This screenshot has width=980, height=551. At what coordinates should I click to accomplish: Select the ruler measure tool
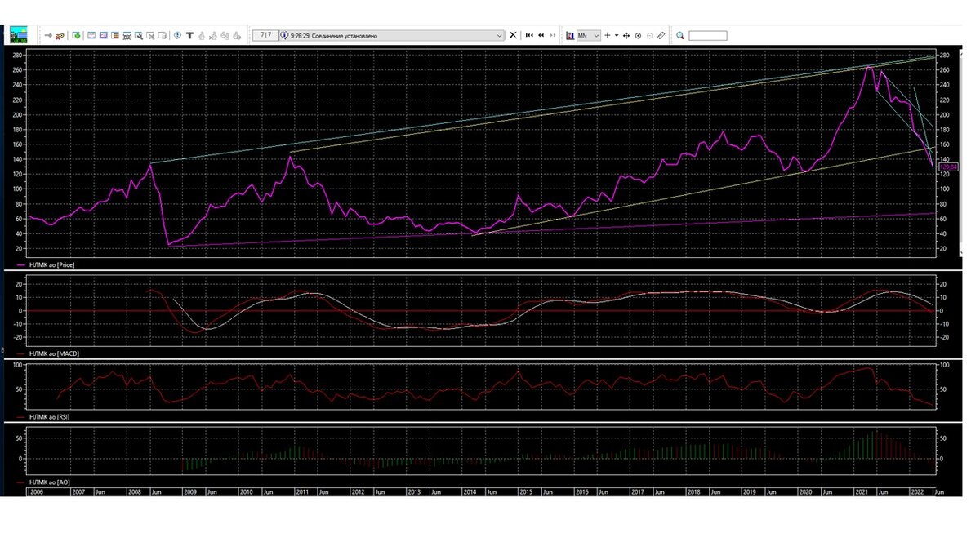tap(661, 35)
